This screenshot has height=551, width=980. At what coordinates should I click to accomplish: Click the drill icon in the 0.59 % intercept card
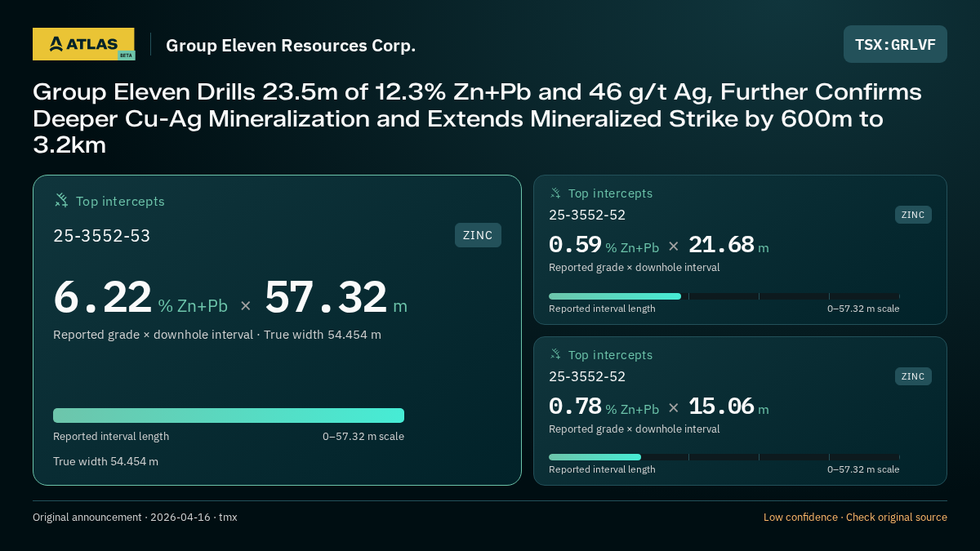[555, 193]
